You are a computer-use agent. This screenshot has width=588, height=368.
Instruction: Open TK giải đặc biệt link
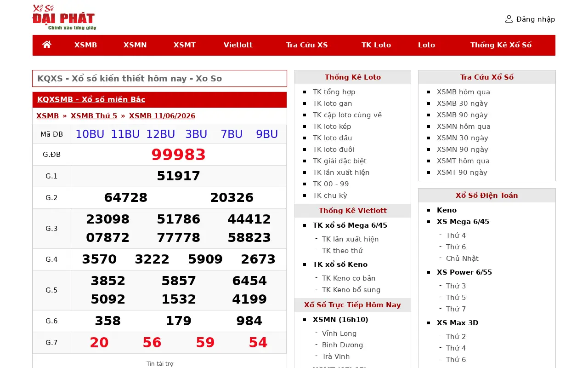click(339, 161)
